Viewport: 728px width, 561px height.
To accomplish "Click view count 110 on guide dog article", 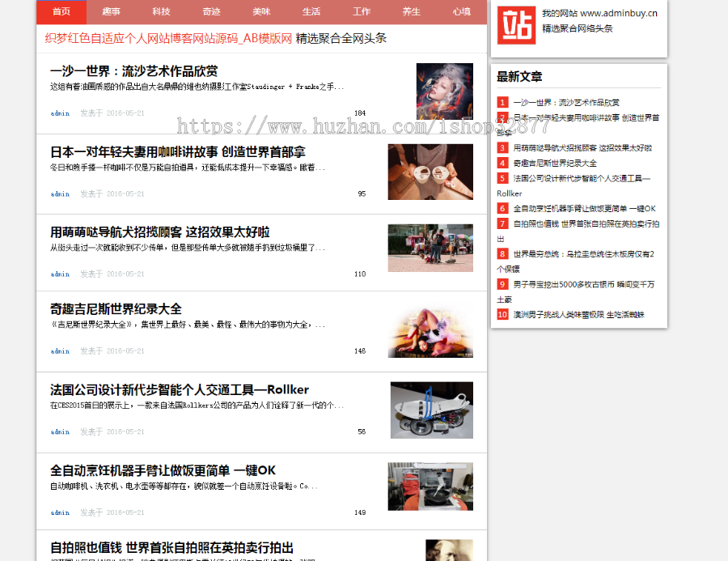I will pyautogui.click(x=360, y=274).
